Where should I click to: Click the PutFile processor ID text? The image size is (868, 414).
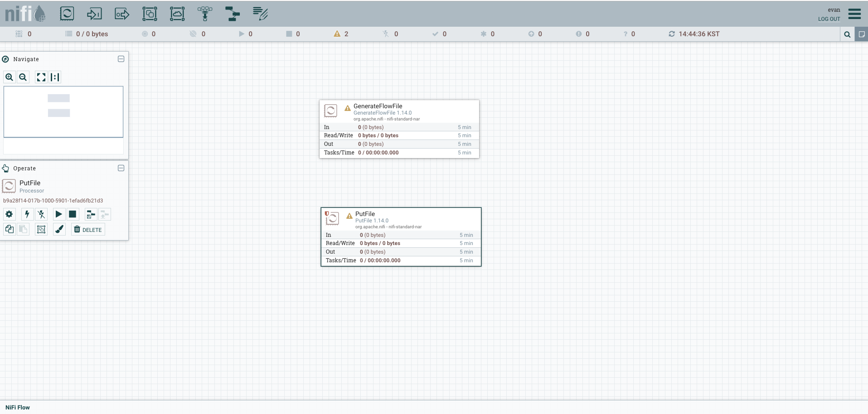click(x=53, y=201)
